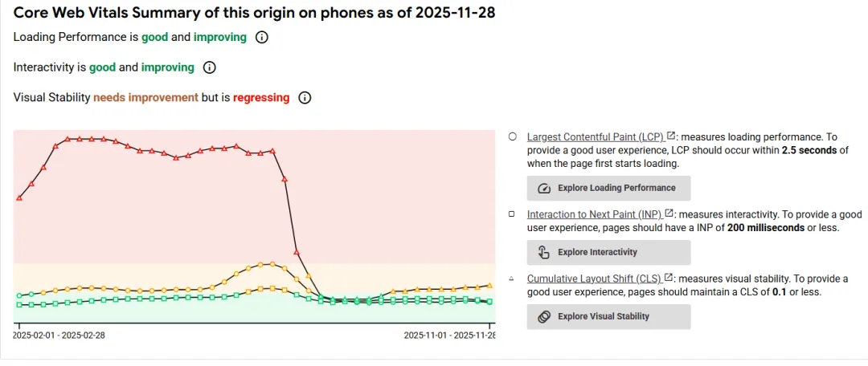
Task: Click info icon beside Visual Stability status
Action: (305, 98)
